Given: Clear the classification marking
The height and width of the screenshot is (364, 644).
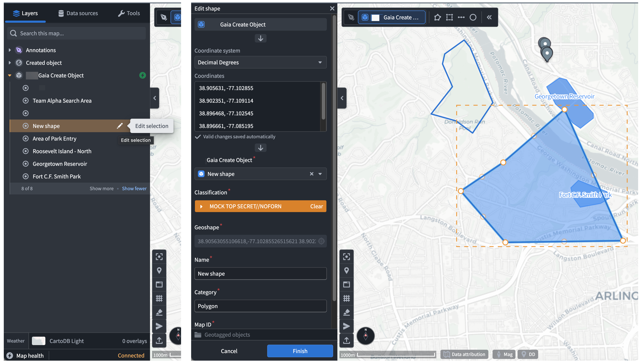Looking at the screenshot, I should tap(316, 206).
